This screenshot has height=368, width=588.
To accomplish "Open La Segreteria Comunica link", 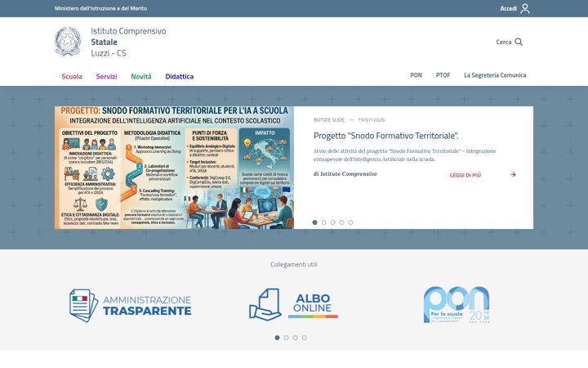I will (495, 75).
